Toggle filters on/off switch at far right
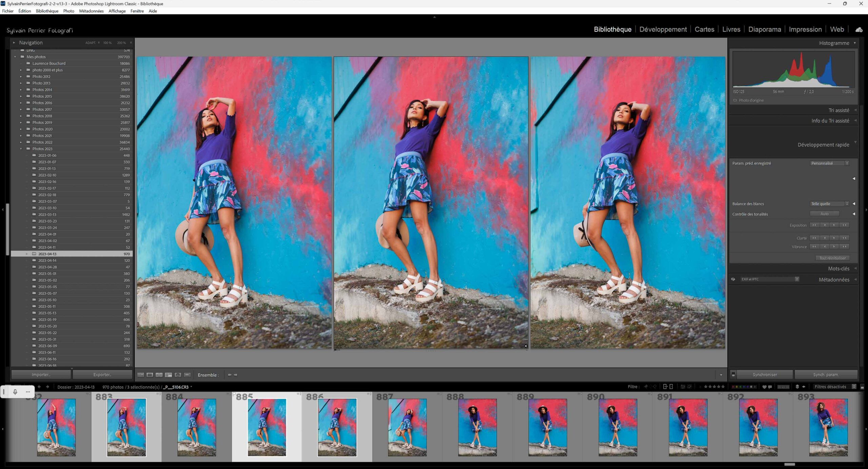Image resolution: width=868 pixels, height=469 pixels. [x=862, y=387]
